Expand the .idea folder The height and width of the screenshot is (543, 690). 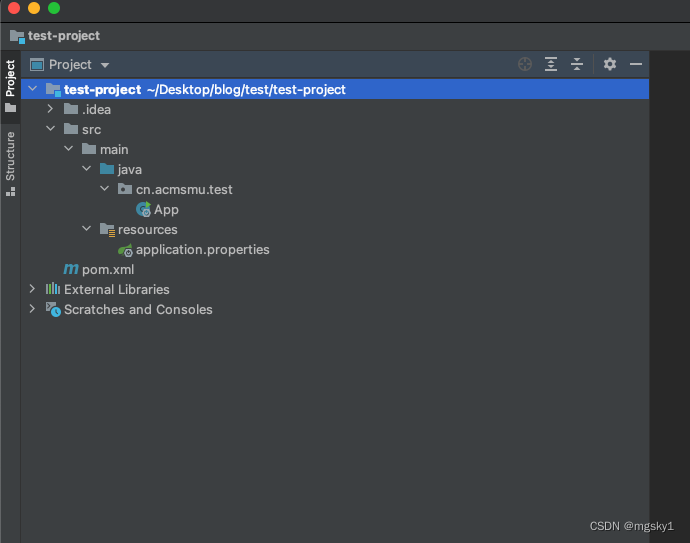pos(51,109)
